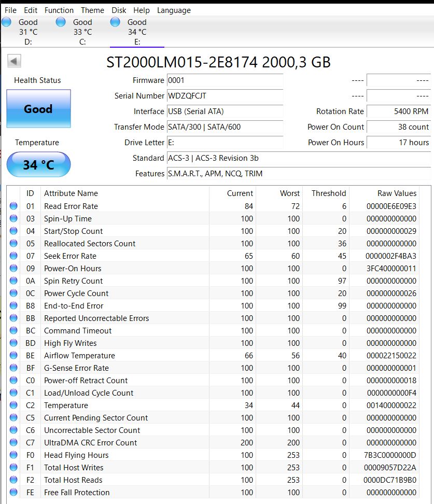Select the C: drive status icon

coord(61,22)
